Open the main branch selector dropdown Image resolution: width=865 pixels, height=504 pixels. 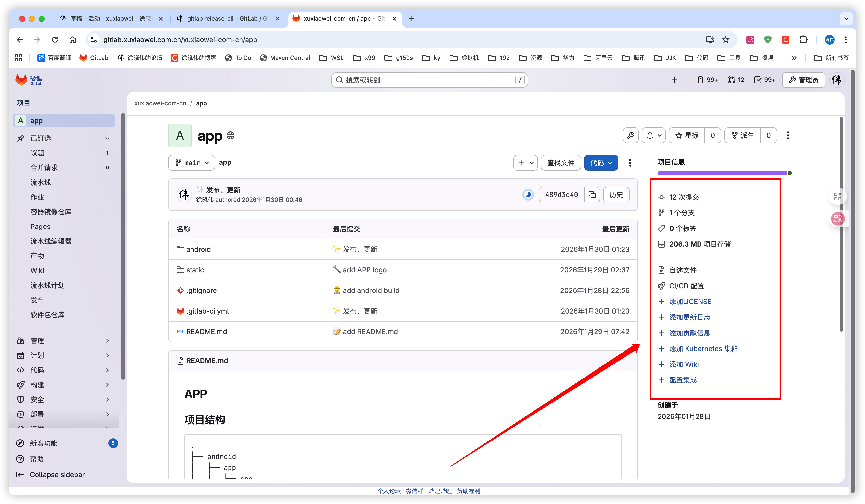tap(191, 163)
